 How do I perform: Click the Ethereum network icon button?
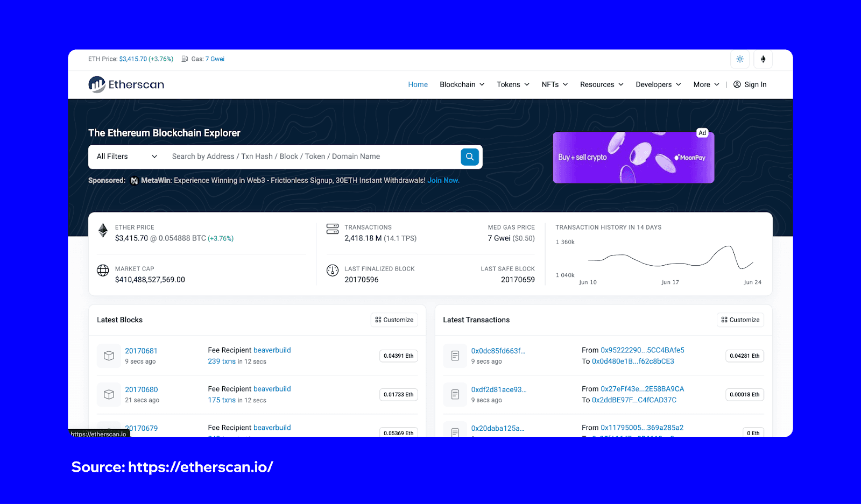tap(763, 59)
